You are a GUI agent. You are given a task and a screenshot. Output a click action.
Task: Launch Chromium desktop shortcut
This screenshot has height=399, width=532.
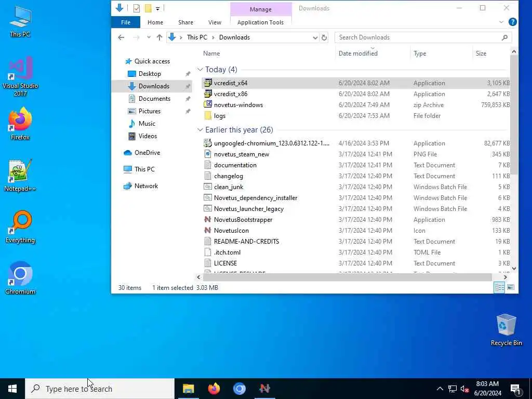[20, 278]
